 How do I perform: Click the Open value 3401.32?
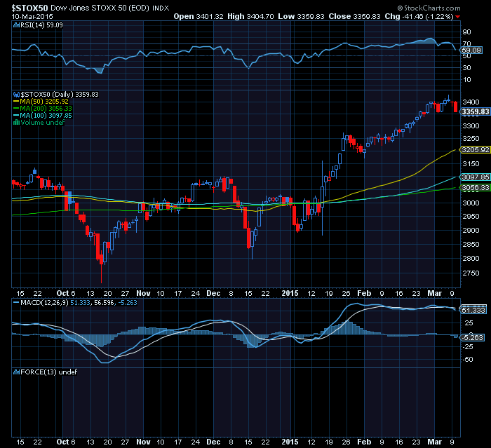[x=210, y=17]
